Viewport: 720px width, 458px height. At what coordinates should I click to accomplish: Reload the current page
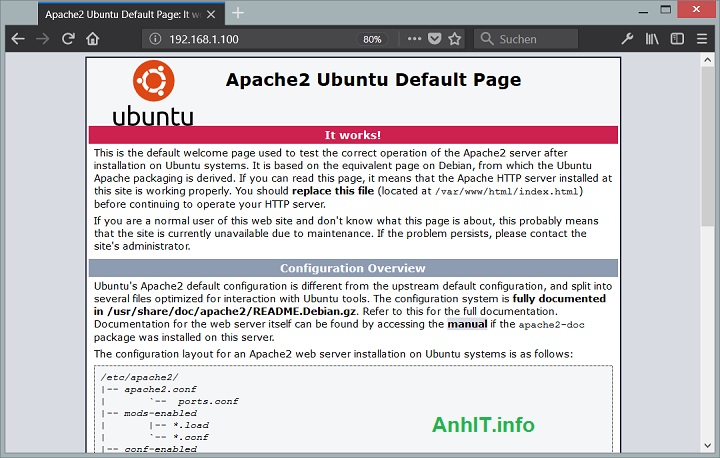68,39
